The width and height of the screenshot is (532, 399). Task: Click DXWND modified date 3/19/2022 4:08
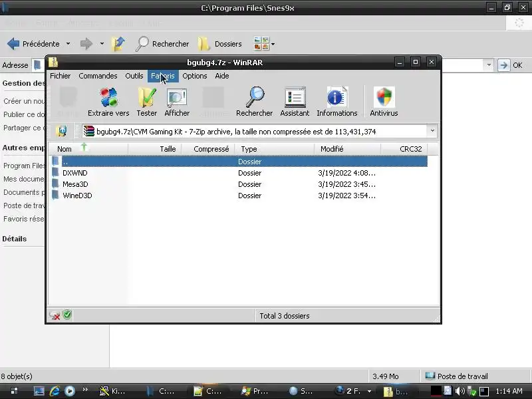click(346, 173)
